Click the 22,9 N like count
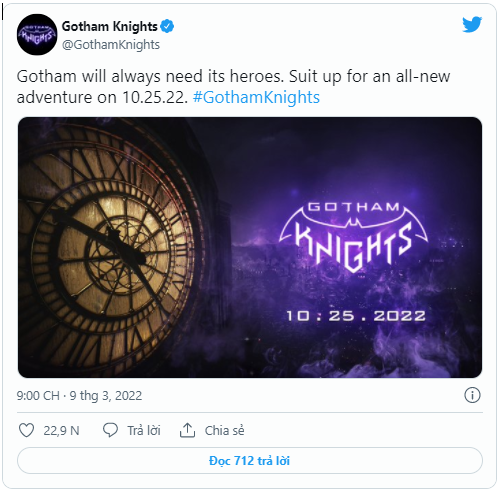 pyautogui.click(x=61, y=431)
